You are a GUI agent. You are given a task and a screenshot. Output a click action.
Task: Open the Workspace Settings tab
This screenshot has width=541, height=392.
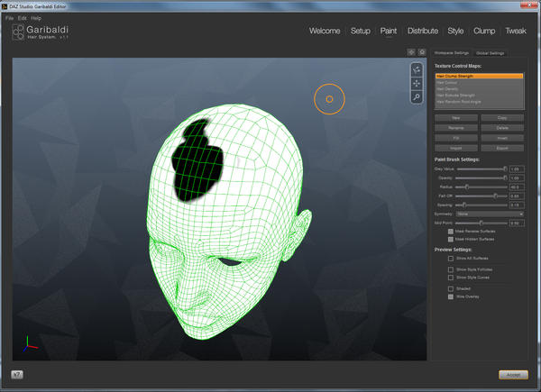point(452,53)
